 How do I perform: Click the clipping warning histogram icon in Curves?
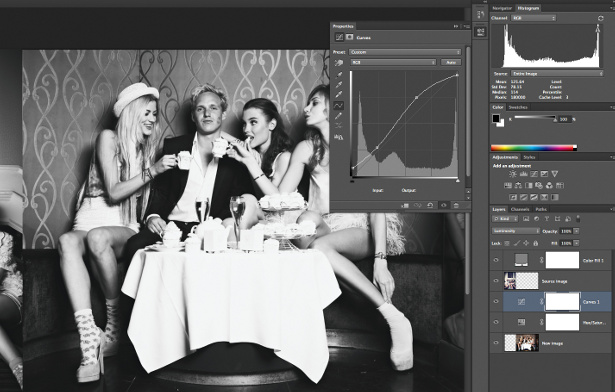point(338,137)
